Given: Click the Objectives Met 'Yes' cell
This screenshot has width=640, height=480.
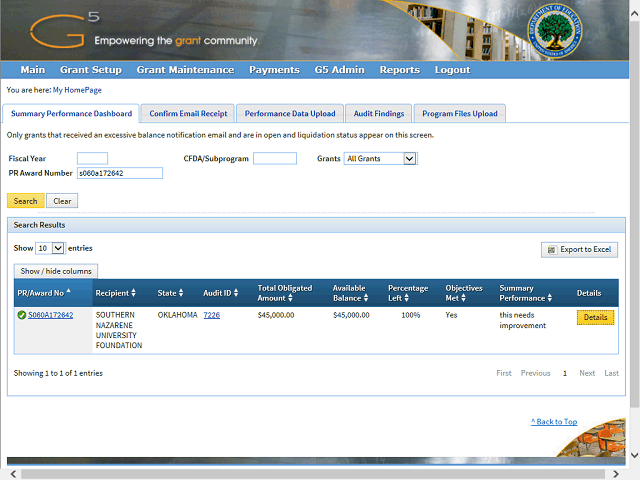Looking at the screenshot, I should (451, 315).
